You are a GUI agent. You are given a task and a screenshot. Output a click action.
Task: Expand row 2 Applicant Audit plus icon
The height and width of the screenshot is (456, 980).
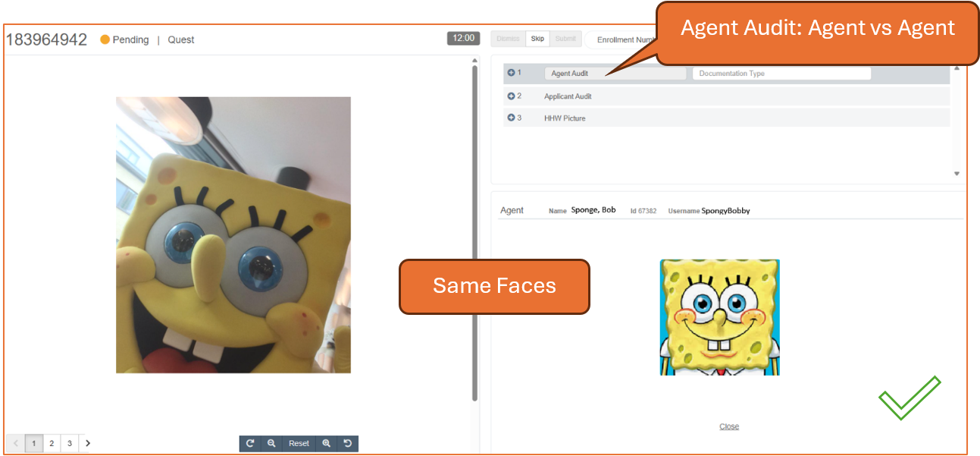pos(511,96)
